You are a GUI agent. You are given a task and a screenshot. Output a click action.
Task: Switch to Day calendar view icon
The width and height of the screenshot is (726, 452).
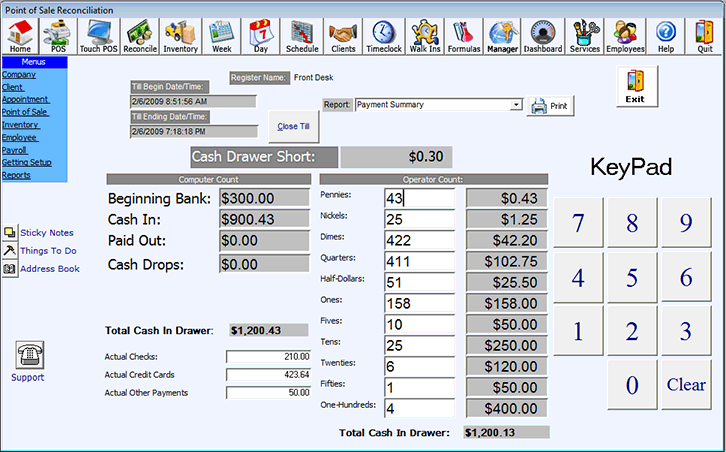point(261,36)
